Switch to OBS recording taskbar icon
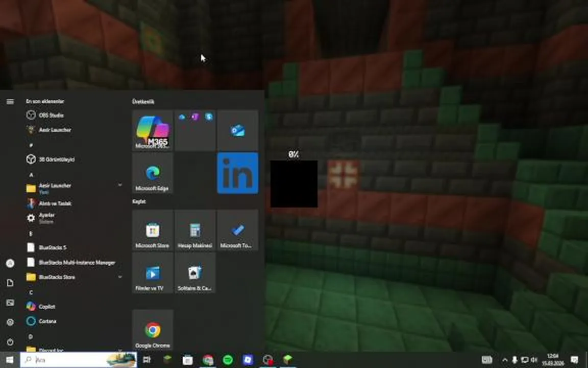 [268, 360]
